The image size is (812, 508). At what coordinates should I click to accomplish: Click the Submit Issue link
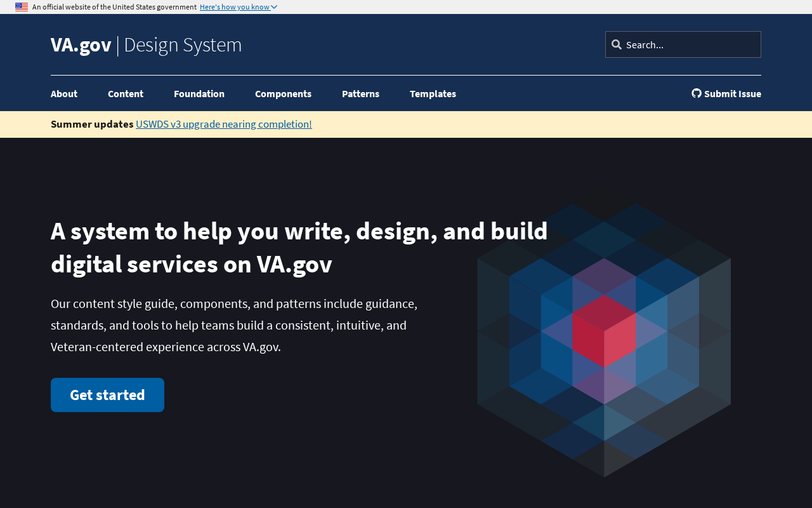coord(726,94)
